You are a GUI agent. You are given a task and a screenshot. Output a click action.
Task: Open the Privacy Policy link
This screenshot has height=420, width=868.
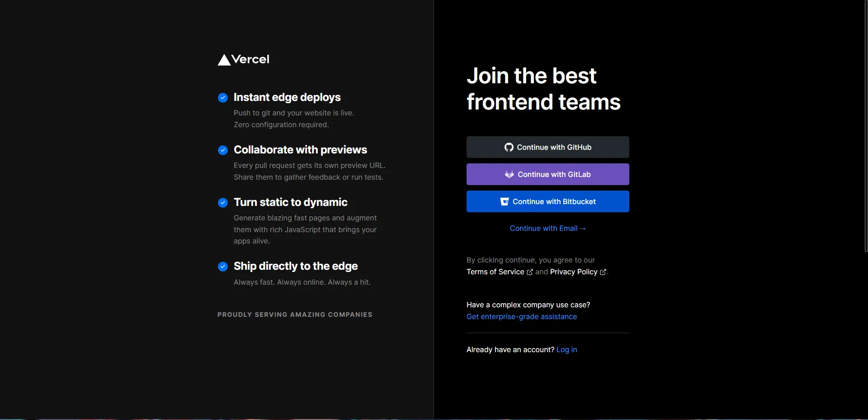(574, 272)
